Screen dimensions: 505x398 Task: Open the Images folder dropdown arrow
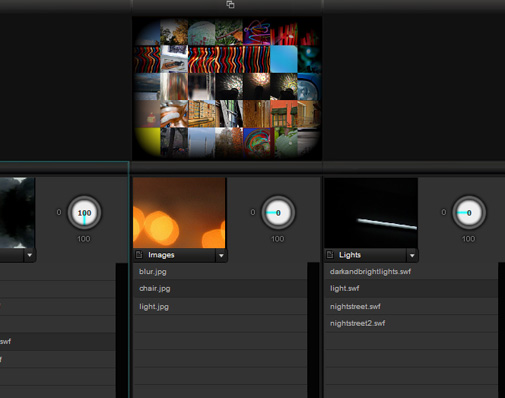pos(221,256)
